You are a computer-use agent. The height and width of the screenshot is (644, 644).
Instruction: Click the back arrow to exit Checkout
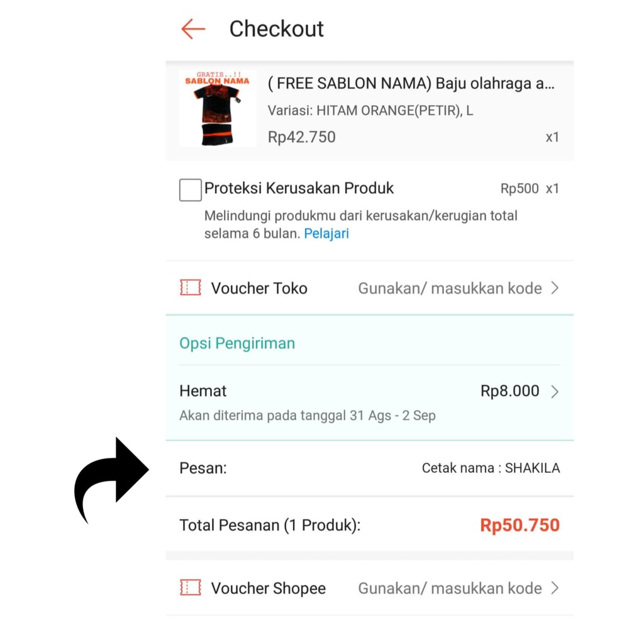click(192, 28)
